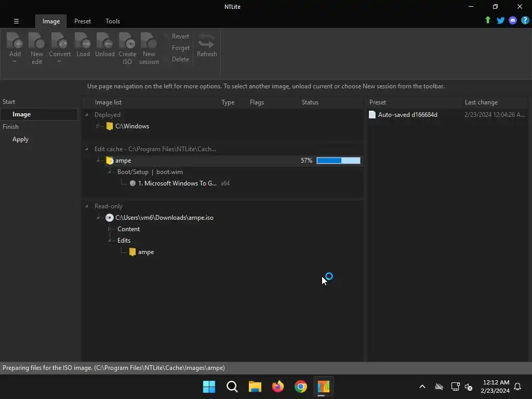Open the Twitter link icon
532x399 pixels.
[500, 20]
